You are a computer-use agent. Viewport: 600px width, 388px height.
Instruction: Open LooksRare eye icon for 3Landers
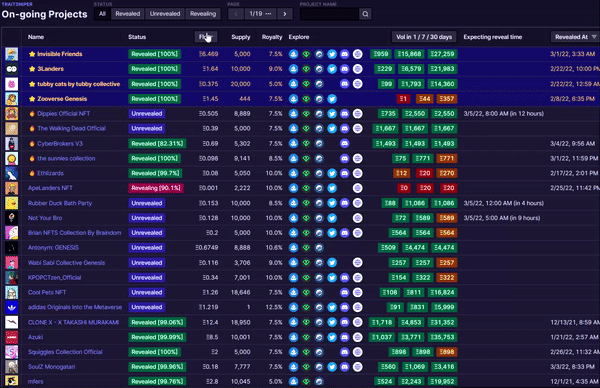click(306, 69)
